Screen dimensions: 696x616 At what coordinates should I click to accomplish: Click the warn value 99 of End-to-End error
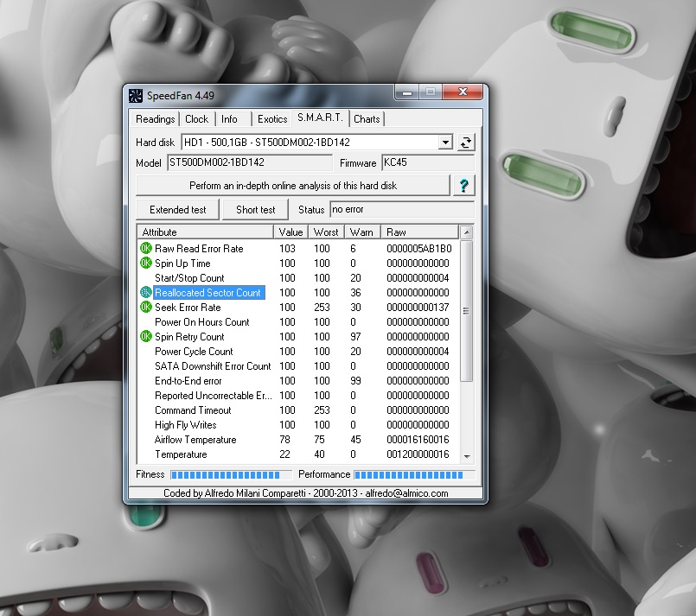(355, 380)
